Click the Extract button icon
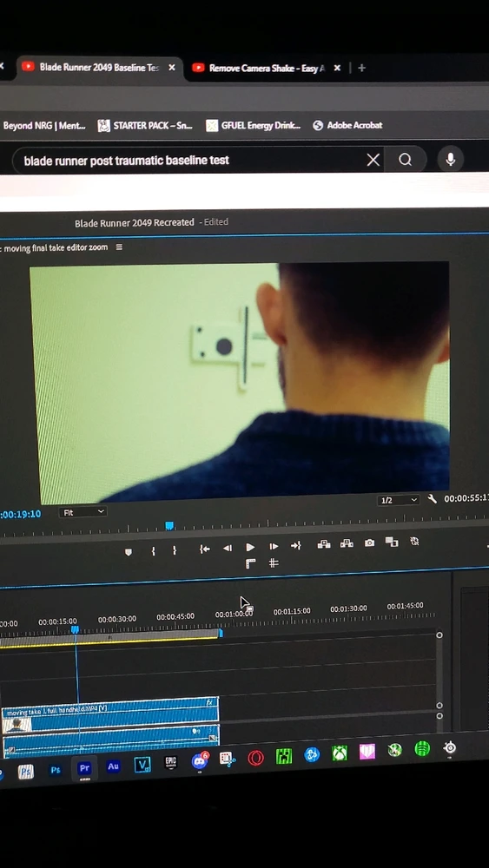Screen dimensions: 489x868 click(347, 543)
